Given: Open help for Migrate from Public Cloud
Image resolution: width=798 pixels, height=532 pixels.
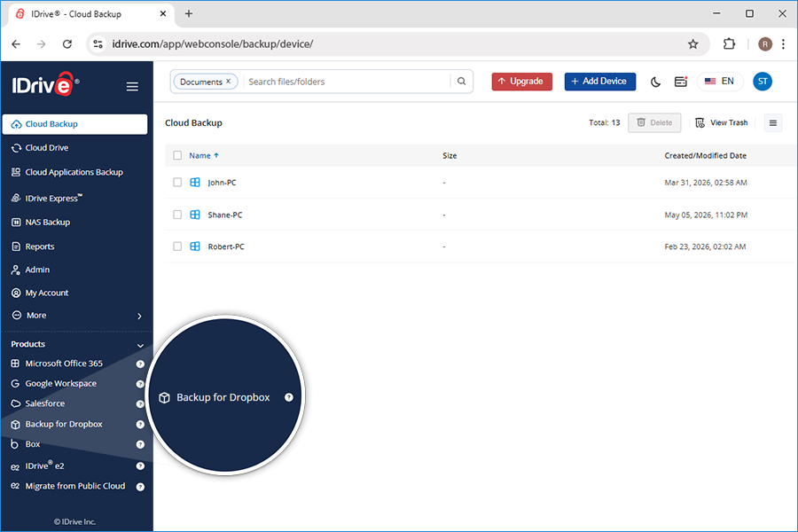Looking at the screenshot, I should tap(140, 487).
